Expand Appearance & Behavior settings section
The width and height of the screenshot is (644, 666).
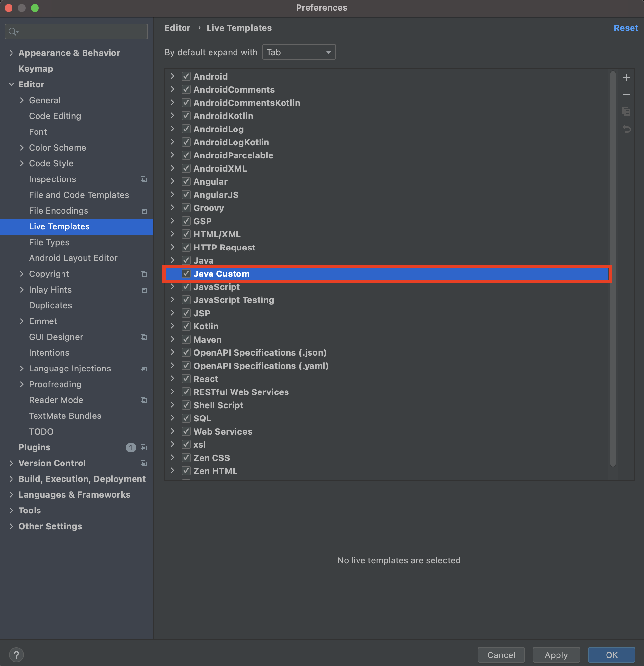tap(11, 53)
